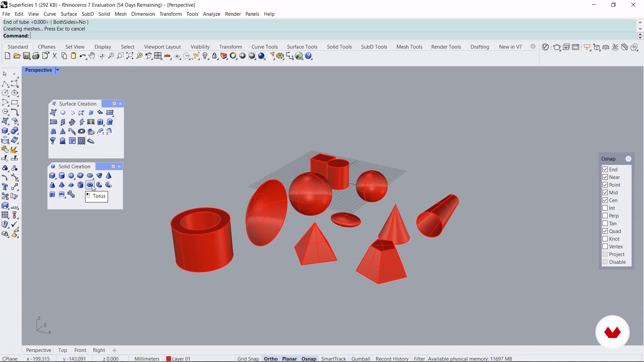The width and height of the screenshot is (644, 362).
Task: Select the Torus tool in Solid Creation
Action: click(x=90, y=185)
